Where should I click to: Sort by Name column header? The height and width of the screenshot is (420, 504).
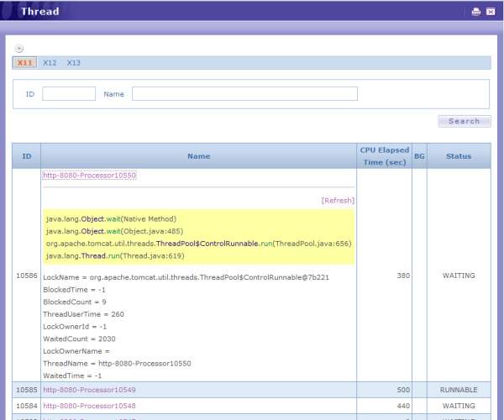coord(198,156)
